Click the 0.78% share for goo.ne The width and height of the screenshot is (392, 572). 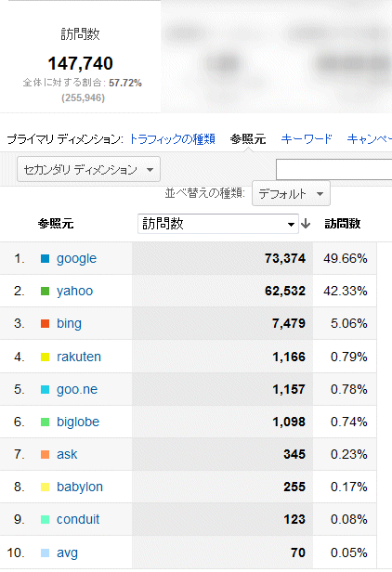pyautogui.click(x=349, y=389)
